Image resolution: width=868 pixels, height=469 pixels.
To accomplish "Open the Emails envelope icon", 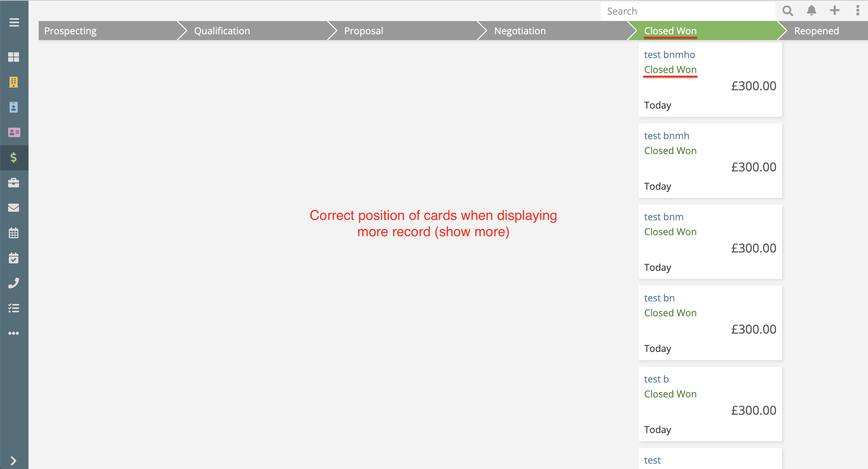I will coord(14,208).
